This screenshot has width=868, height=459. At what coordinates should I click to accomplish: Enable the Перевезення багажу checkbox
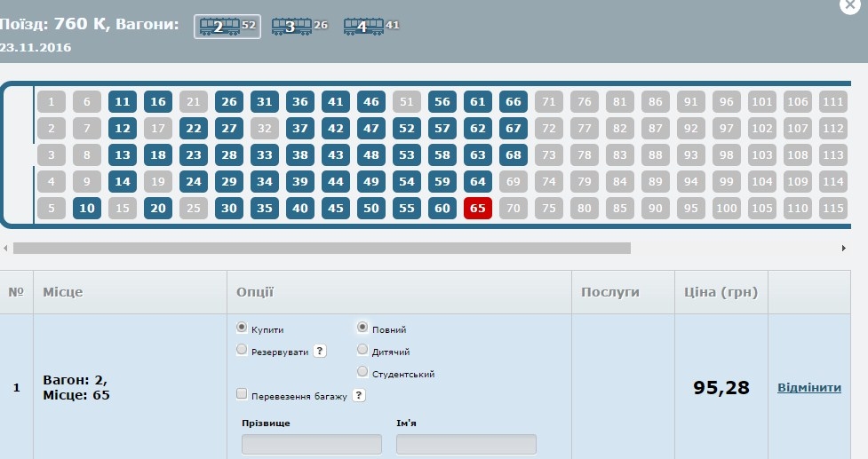[x=242, y=394]
